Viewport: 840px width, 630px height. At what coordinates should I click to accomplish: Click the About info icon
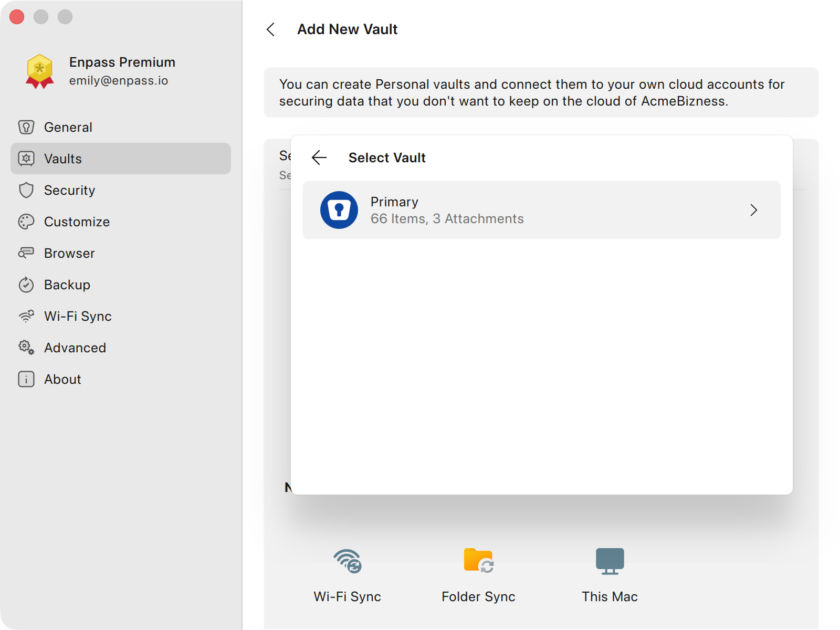pyautogui.click(x=26, y=379)
